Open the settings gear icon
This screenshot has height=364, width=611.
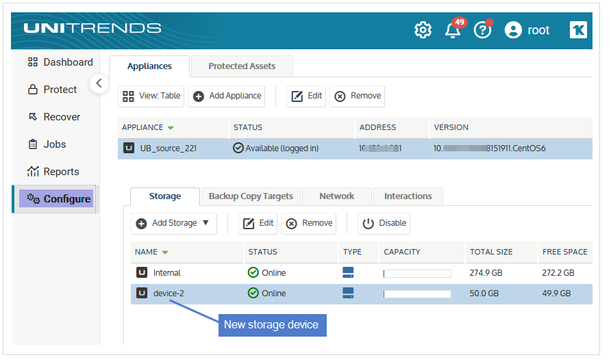pos(423,30)
